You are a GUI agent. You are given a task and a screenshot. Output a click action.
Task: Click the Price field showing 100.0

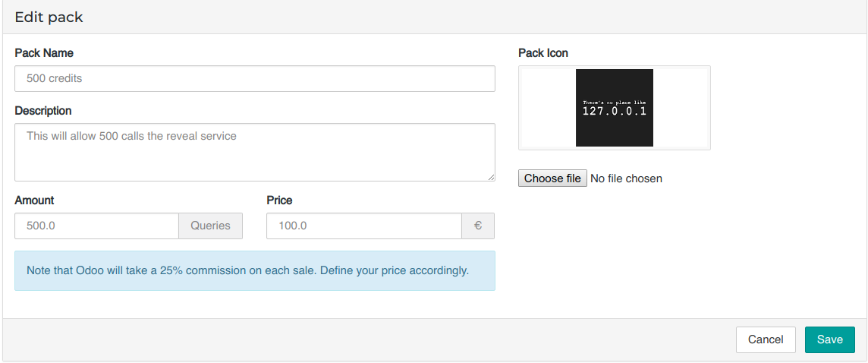pyautogui.click(x=363, y=226)
